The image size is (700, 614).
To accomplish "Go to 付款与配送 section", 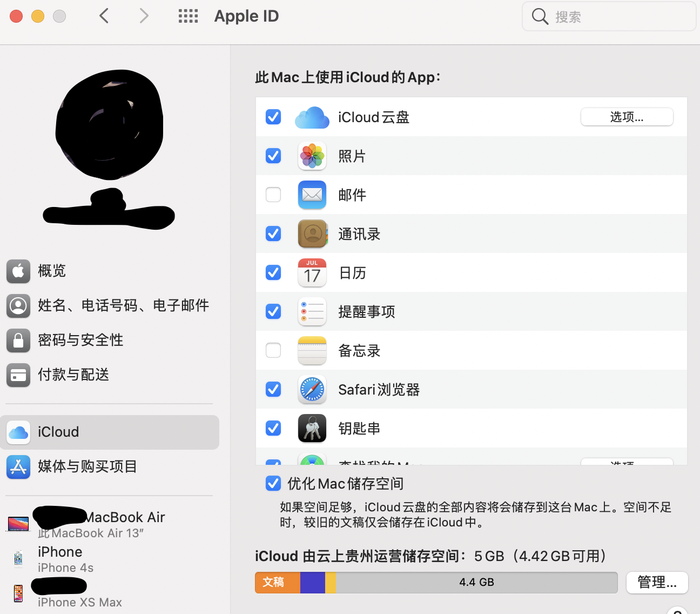I will 110,375.
